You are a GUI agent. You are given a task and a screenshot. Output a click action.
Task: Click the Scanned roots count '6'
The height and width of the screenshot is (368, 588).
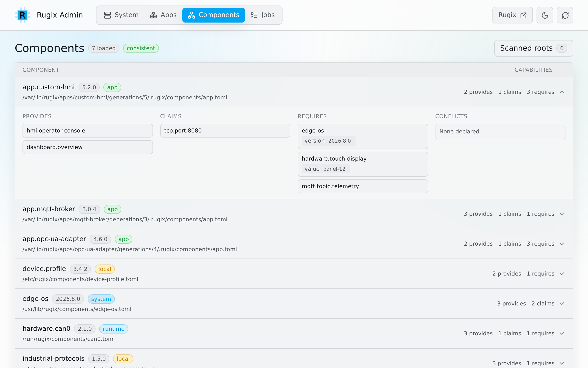(x=562, y=49)
